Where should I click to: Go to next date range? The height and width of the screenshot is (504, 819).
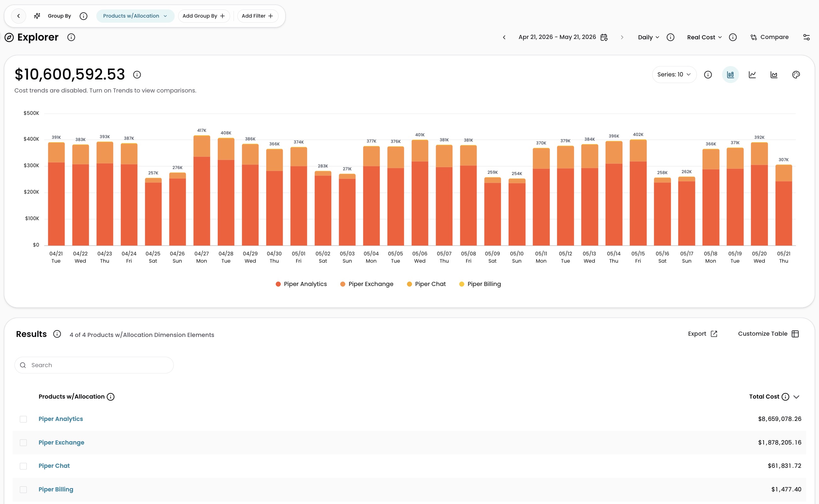pyautogui.click(x=622, y=37)
